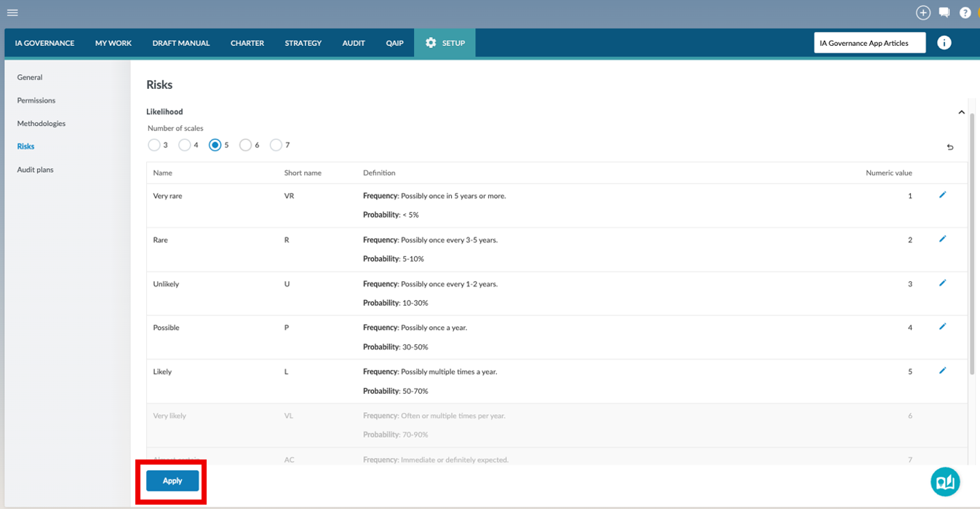The image size is (980, 509).
Task: Edit the Very rare row pencil icon
Action: pos(943,194)
